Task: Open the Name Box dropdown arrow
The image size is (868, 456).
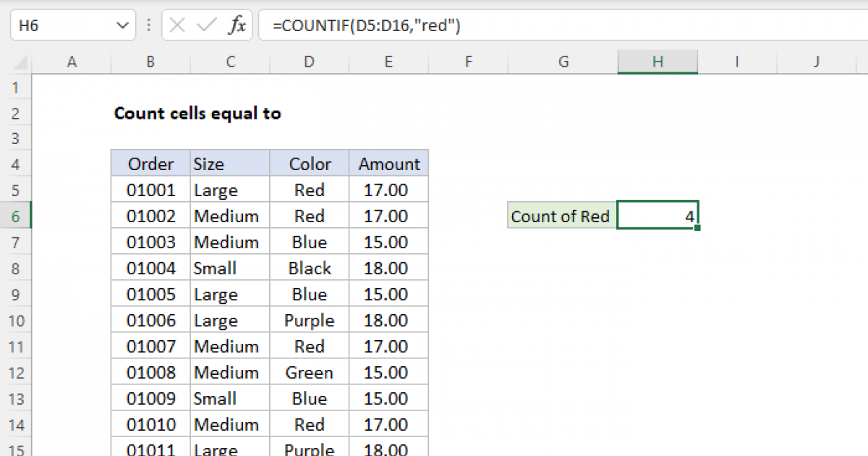Action: tap(122, 24)
